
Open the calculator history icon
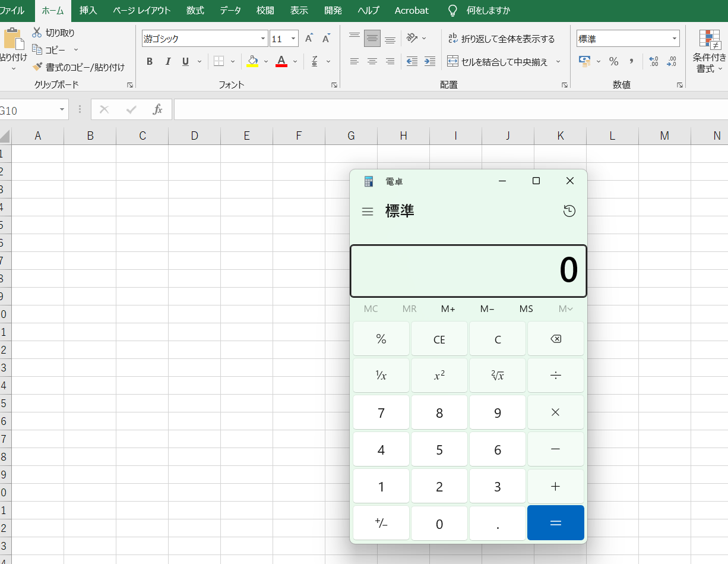[x=569, y=211]
